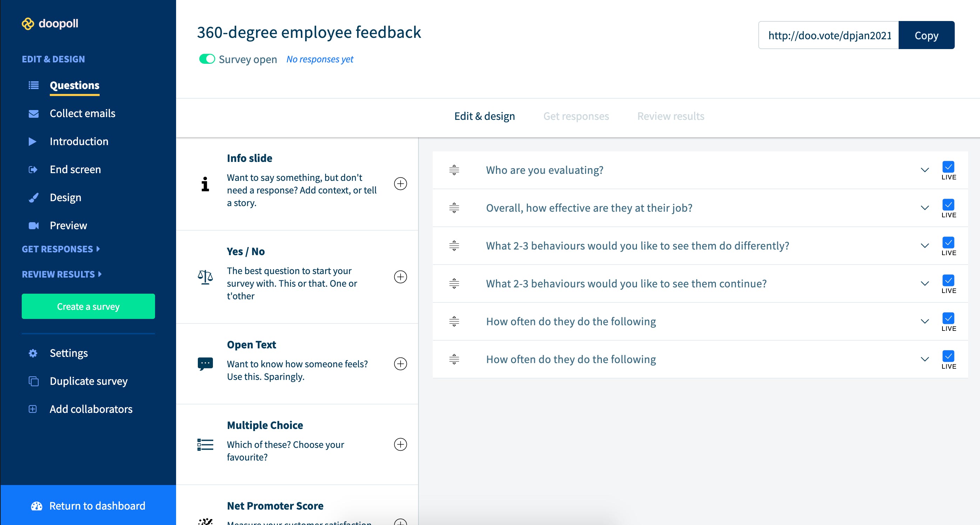This screenshot has height=525, width=980.
Task: Toggle the Survey open switch
Action: click(207, 59)
